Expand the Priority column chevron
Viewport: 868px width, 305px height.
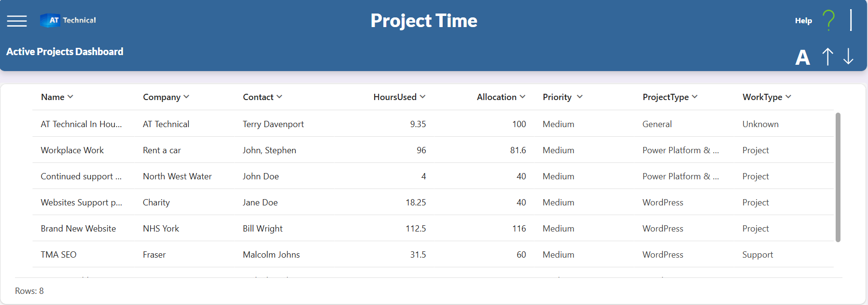[580, 97]
